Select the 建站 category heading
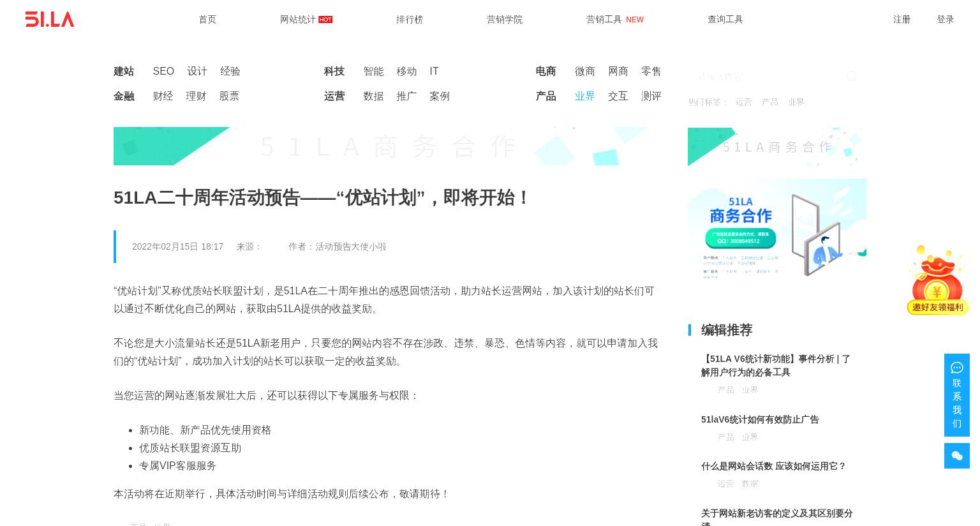This screenshot has width=980, height=526. (x=124, y=71)
